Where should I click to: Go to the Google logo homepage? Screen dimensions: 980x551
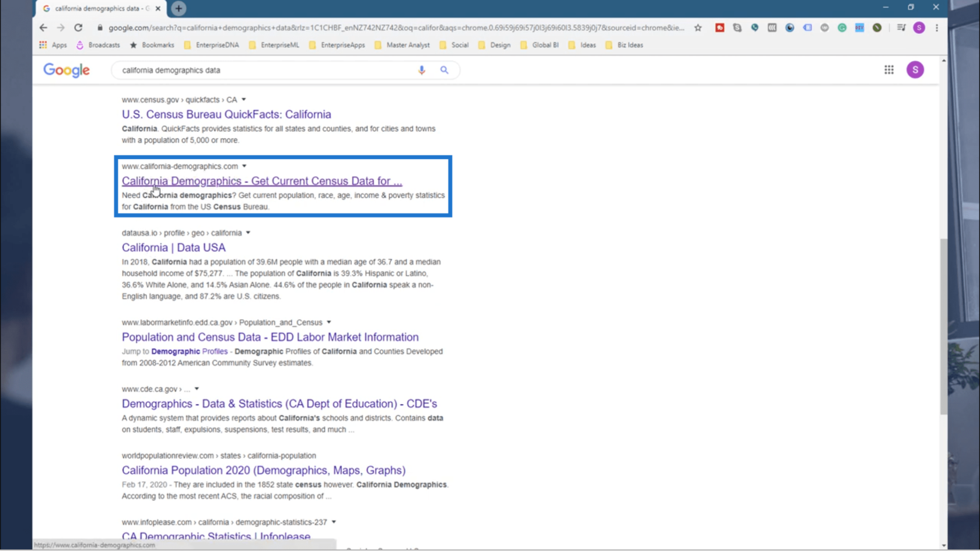(x=66, y=70)
